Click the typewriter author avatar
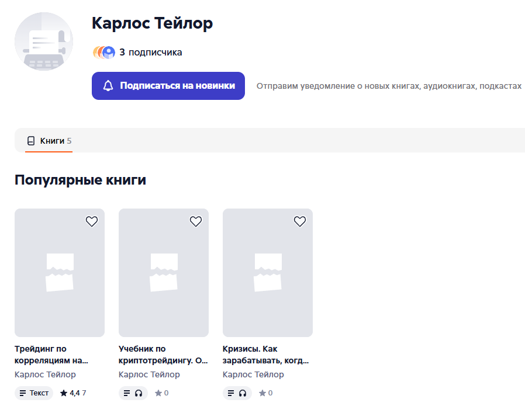 click(x=44, y=41)
